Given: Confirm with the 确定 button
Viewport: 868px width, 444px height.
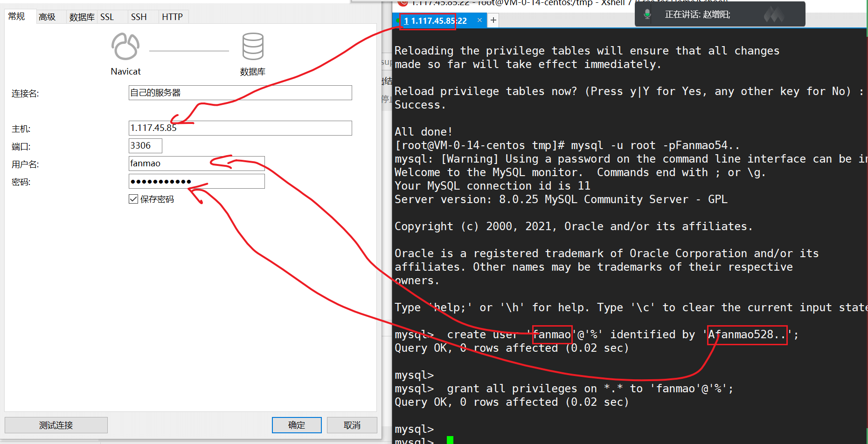Looking at the screenshot, I should point(297,425).
